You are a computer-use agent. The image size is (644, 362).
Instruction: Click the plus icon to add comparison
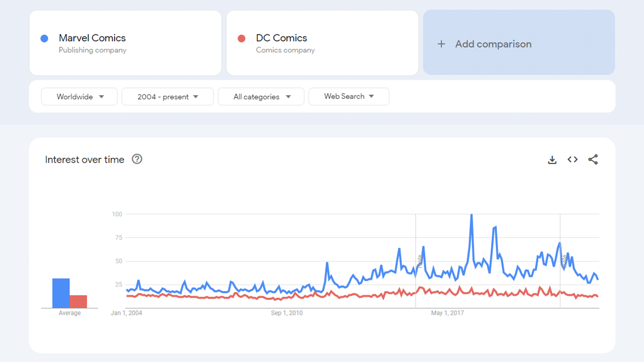pos(441,44)
